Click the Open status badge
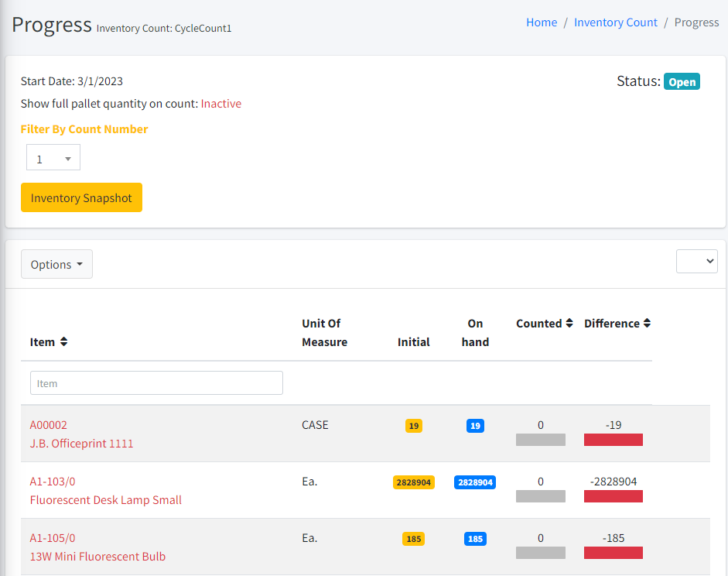 tap(682, 82)
